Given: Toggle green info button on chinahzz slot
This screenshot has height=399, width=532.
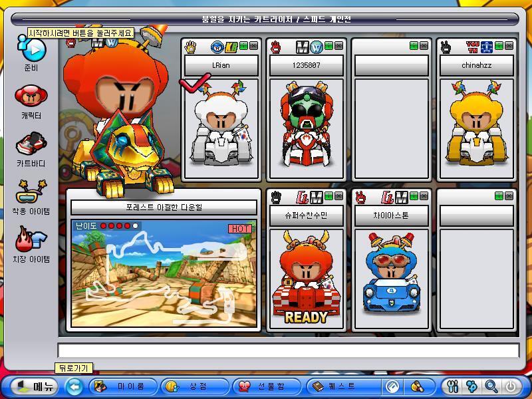Looking at the screenshot, I should tap(499, 46).
